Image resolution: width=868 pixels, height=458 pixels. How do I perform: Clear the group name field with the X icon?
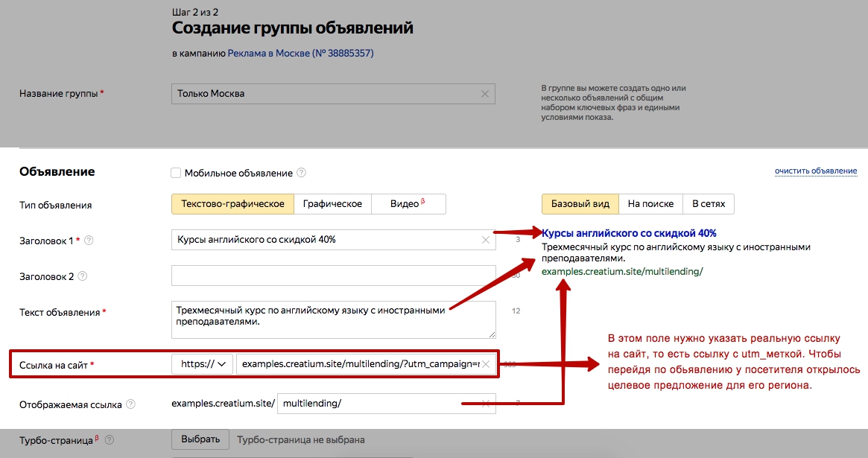(484, 94)
